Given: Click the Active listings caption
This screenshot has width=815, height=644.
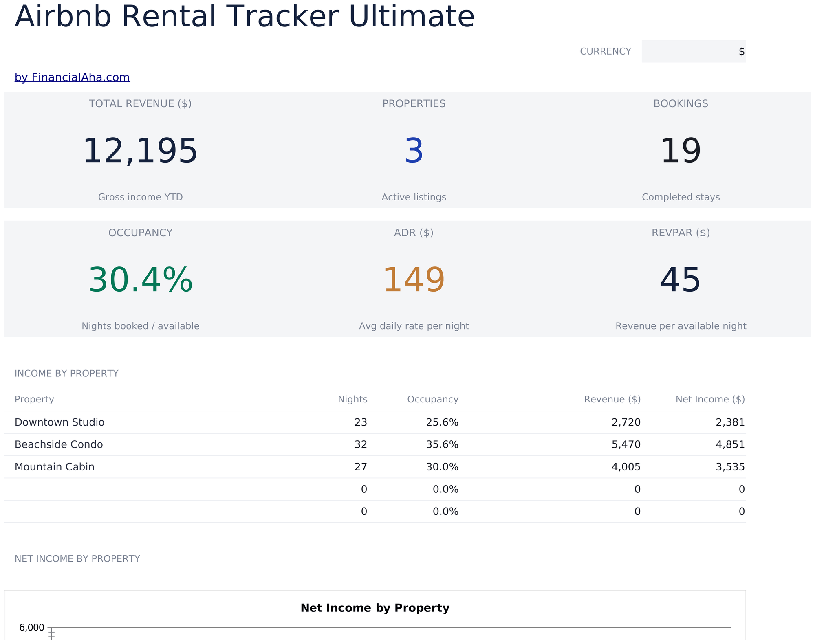Looking at the screenshot, I should (414, 197).
